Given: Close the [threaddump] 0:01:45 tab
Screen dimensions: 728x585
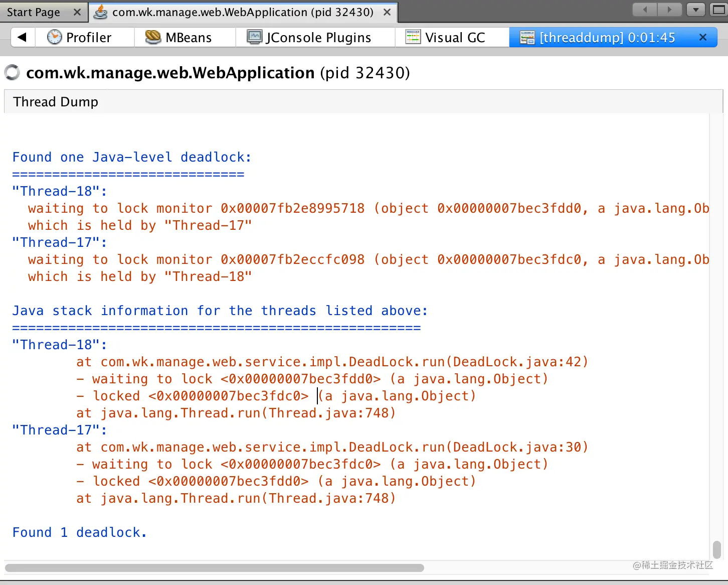Looking at the screenshot, I should click(703, 37).
